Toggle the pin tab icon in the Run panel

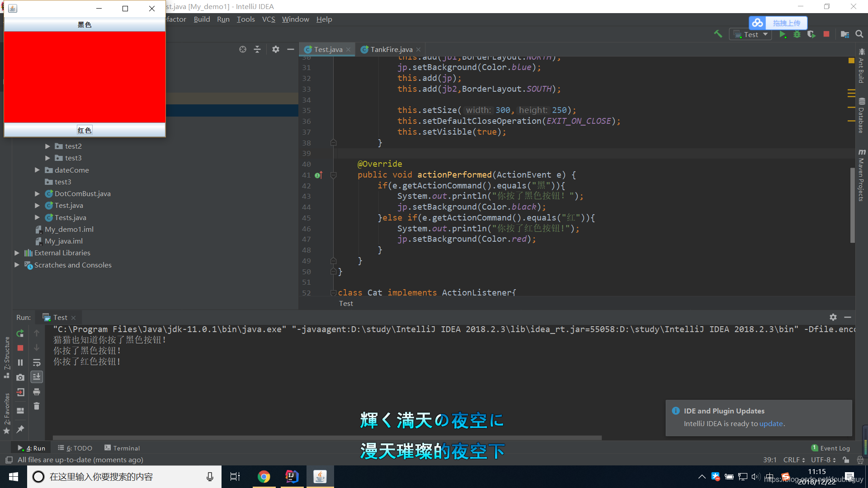[x=20, y=429]
